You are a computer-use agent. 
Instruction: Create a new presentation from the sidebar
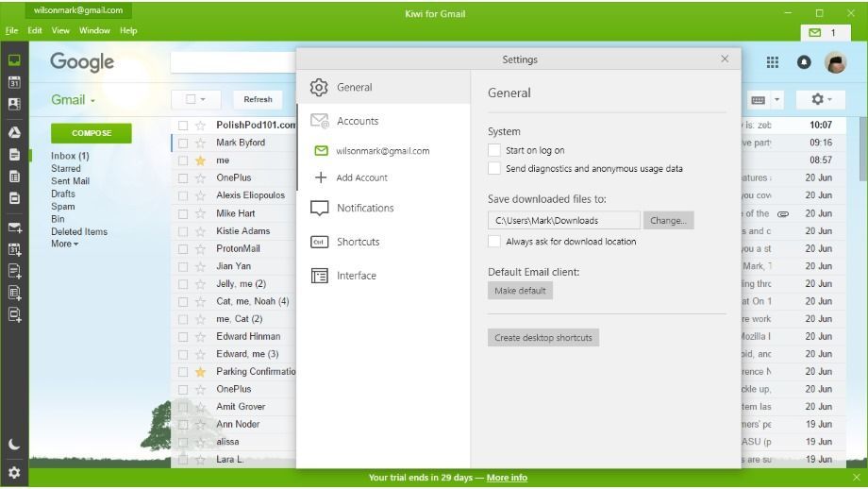tap(14, 314)
